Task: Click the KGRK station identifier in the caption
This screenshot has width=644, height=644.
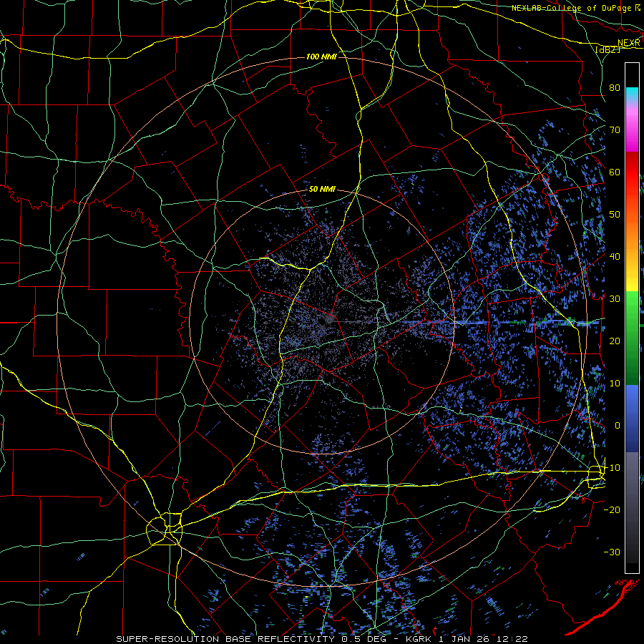Action: pyautogui.click(x=419, y=639)
